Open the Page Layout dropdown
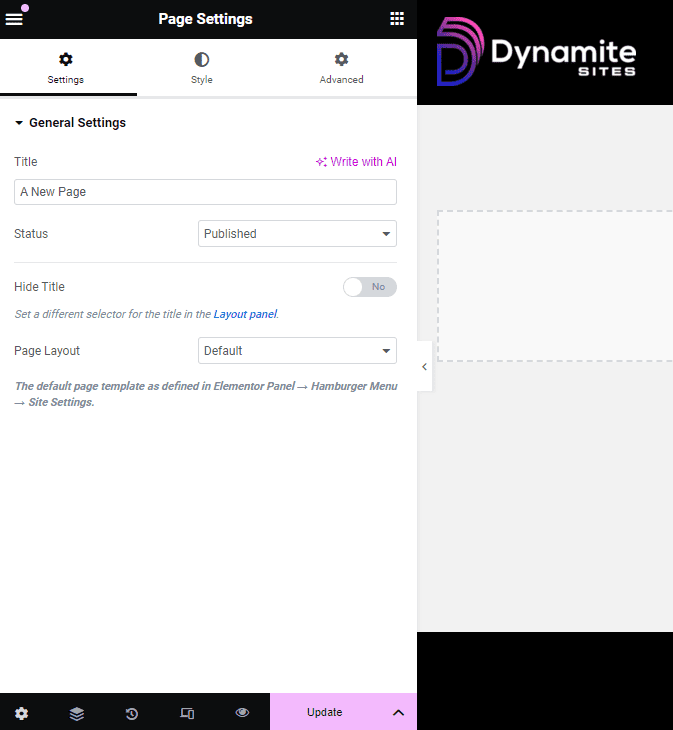Viewport: 673px width, 730px height. 297,351
